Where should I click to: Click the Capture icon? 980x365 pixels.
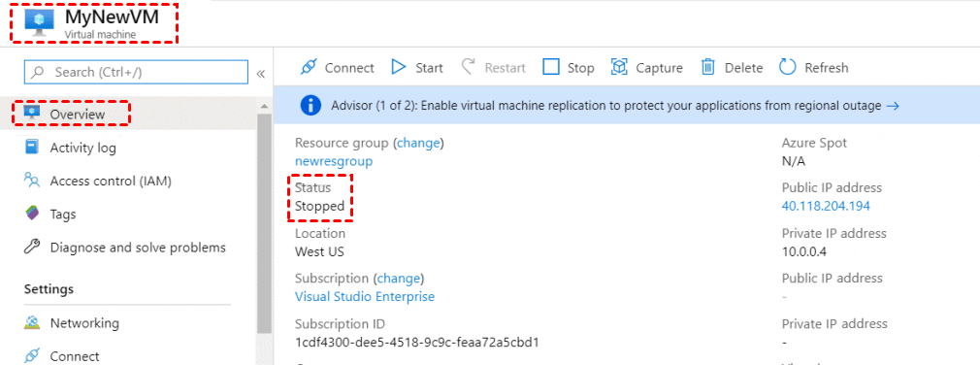(x=619, y=67)
